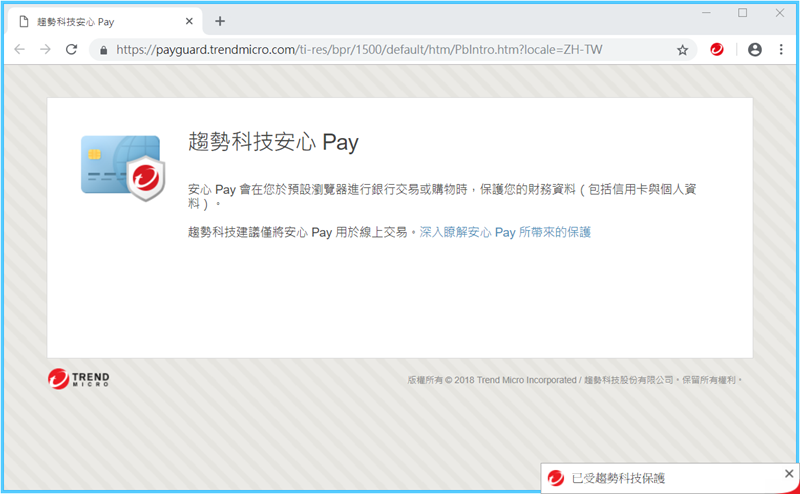Image resolution: width=800 pixels, height=494 pixels.
Task: Click the credit card shield illustration
Action: (123, 168)
